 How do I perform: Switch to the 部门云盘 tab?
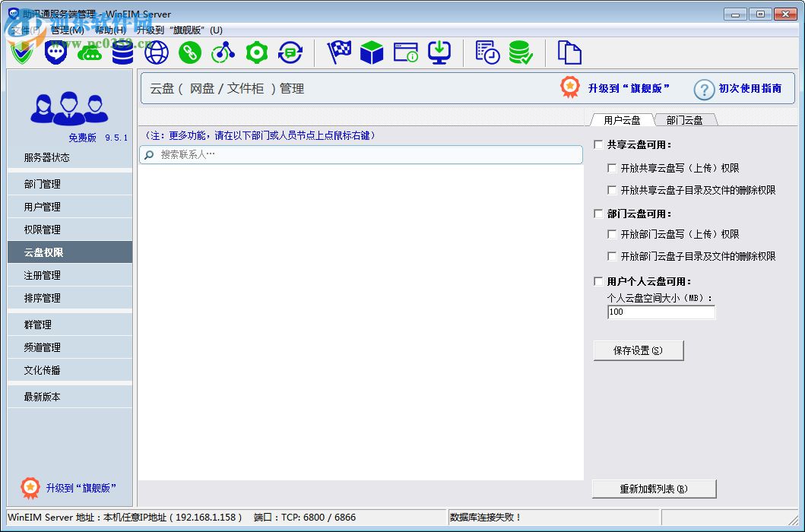click(x=683, y=119)
